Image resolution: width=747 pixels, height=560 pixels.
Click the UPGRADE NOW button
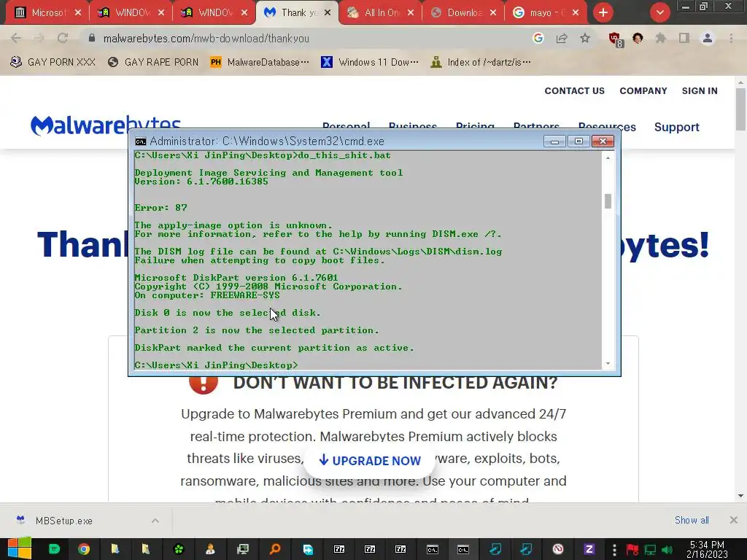point(370,461)
